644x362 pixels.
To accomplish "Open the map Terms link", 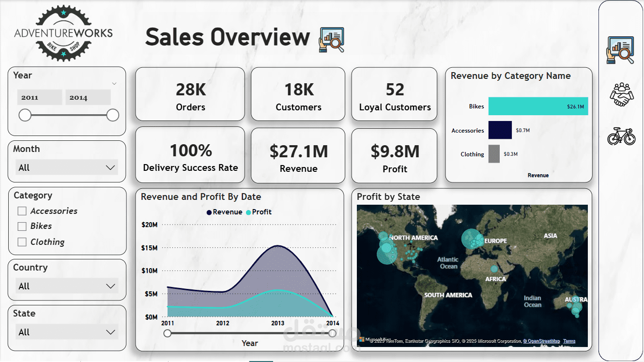I will point(569,341).
